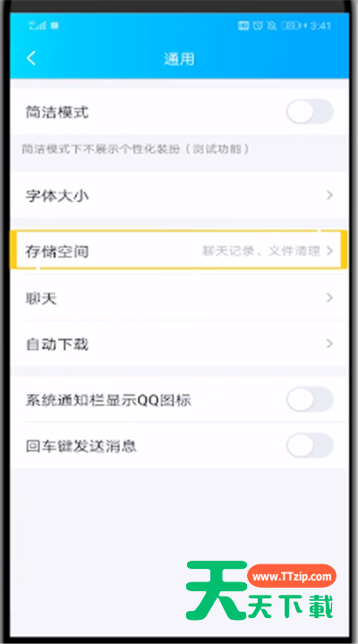The image size is (358, 644).
Task: Tap the alarm clock status icon
Action: click(x=258, y=25)
